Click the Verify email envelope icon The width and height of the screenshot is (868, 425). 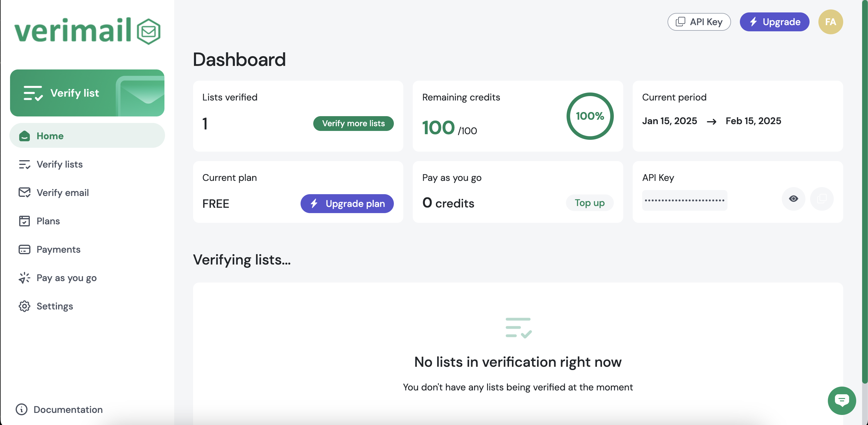click(25, 193)
